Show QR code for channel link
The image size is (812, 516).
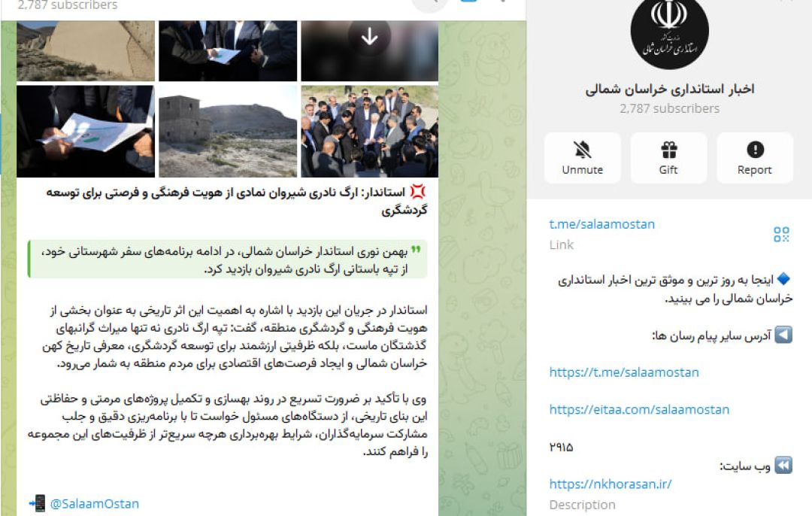781,234
